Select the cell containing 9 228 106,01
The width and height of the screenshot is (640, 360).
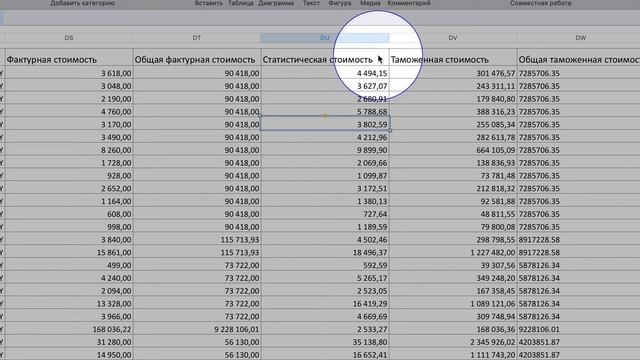pyautogui.click(x=197, y=329)
